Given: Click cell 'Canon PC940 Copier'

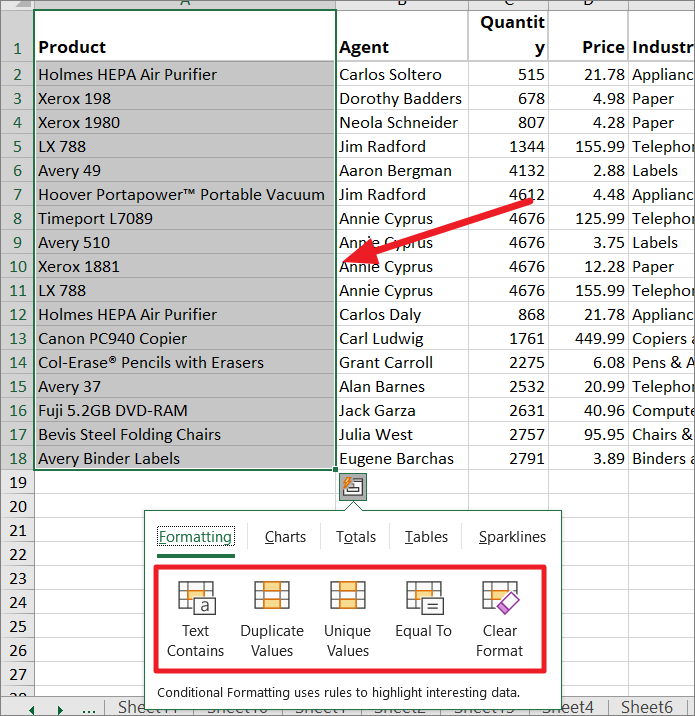Looking at the screenshot, I should pyautogui.click(x=185, y=338).
